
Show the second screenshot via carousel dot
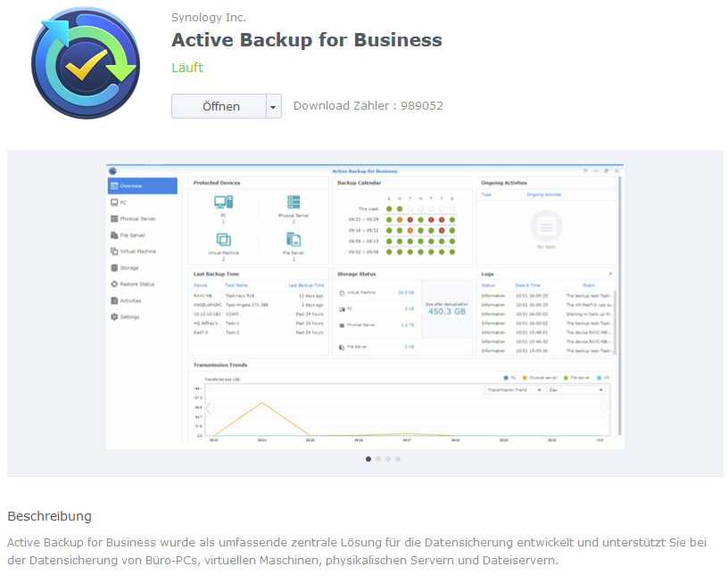coord(378,459)
